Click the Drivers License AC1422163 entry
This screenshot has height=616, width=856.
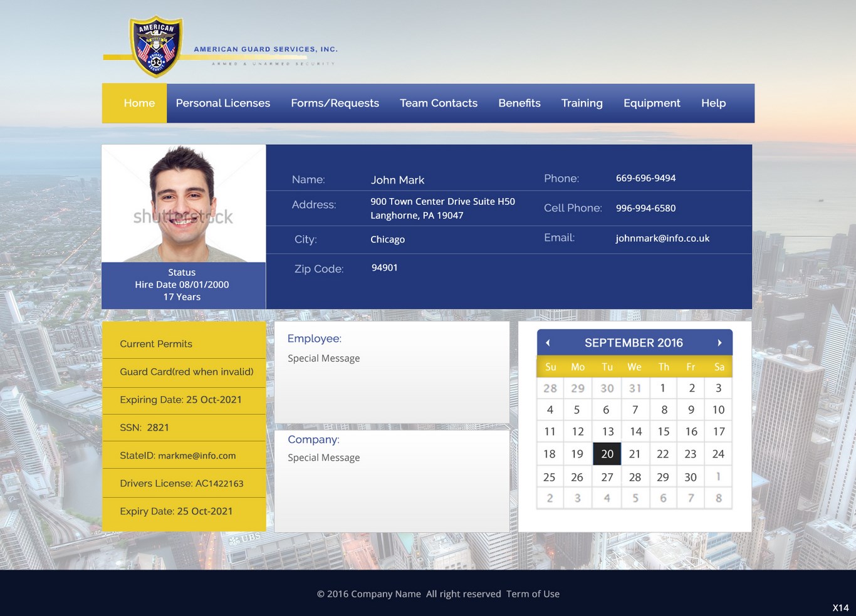coord(182,483)
